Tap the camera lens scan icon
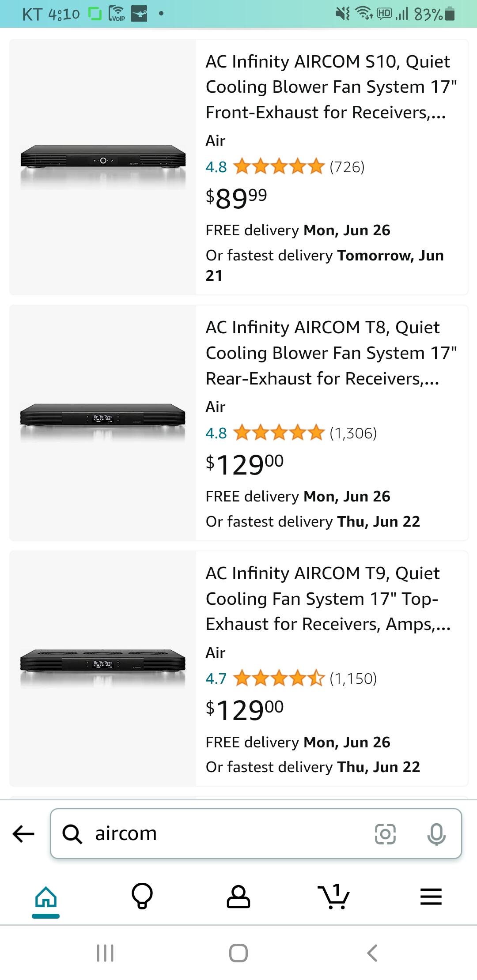The image size is (477, 980). 385,833
